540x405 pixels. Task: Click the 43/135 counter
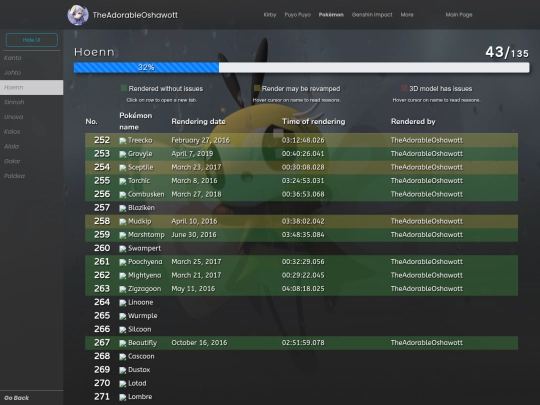507,52
